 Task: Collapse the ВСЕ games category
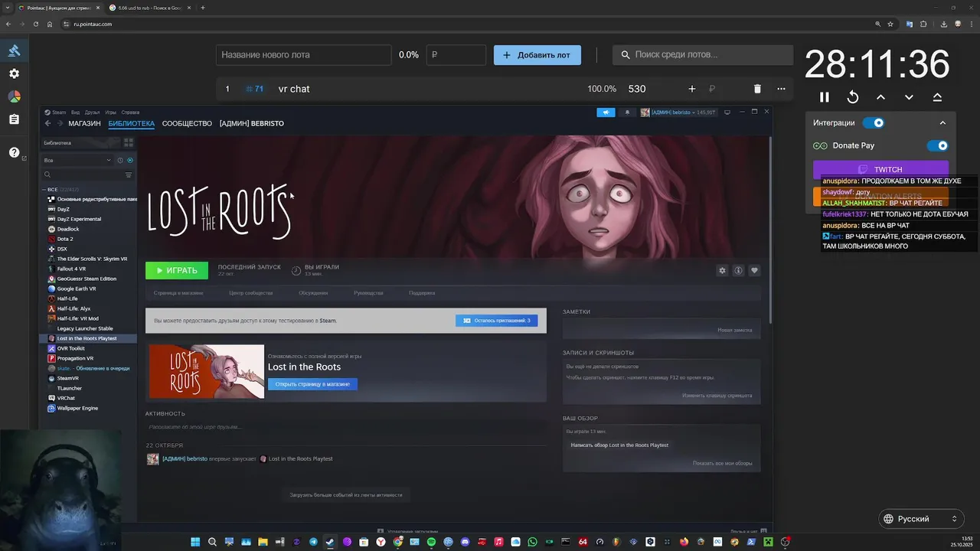(44, 189)
